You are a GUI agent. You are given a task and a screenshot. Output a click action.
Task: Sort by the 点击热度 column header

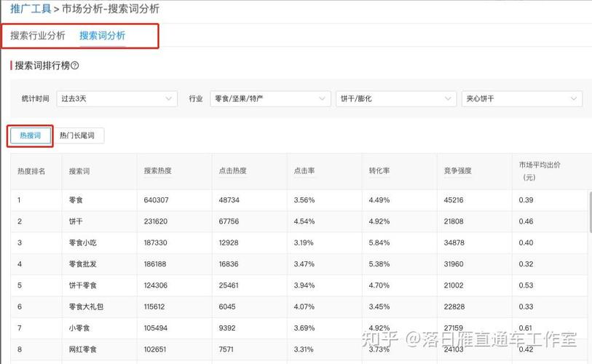pos(232,170)
